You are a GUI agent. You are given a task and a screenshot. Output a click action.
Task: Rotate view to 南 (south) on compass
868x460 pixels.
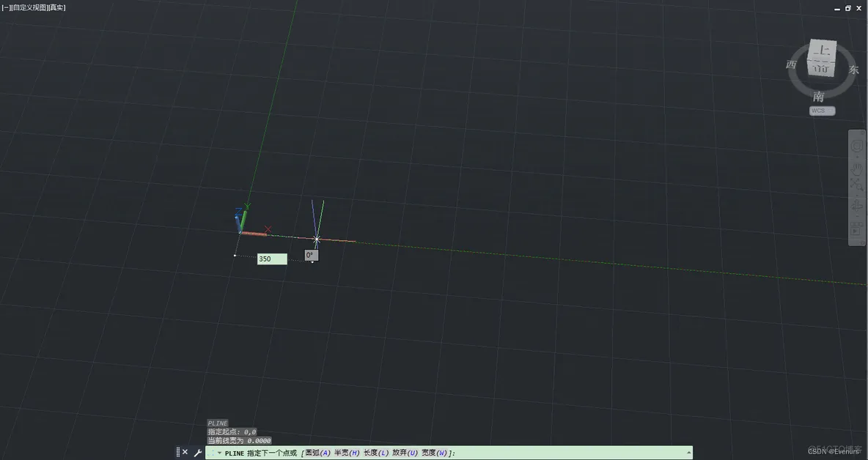818,97
